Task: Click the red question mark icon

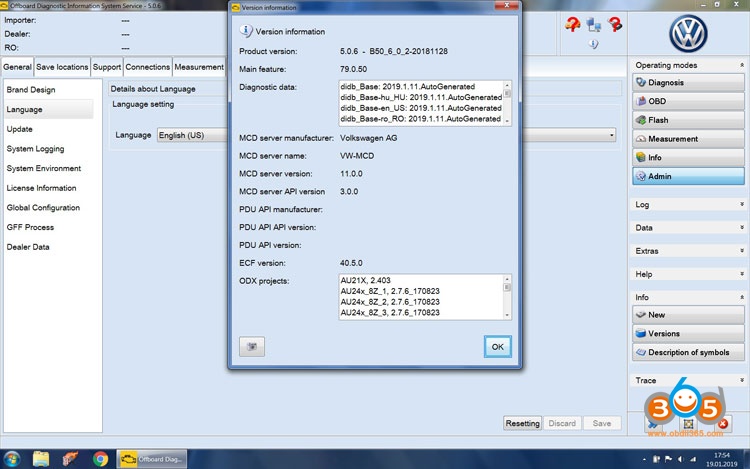Action: click(615, 24)
